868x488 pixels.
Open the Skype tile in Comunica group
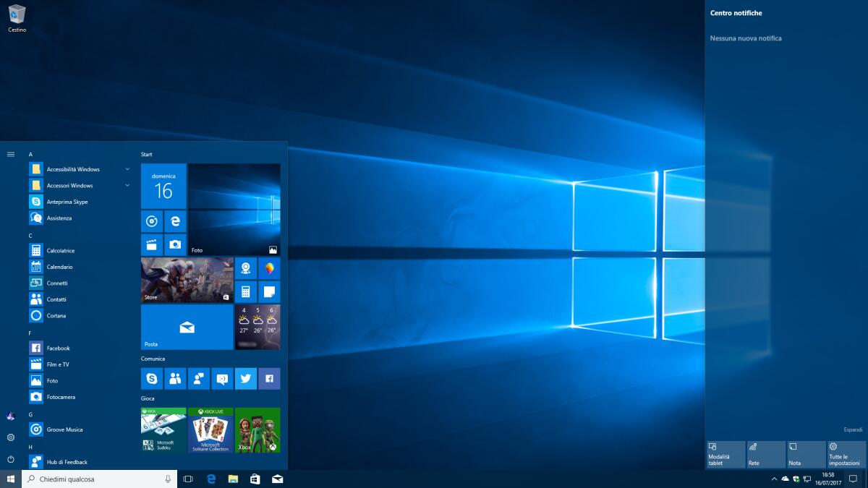coord(151,378)
